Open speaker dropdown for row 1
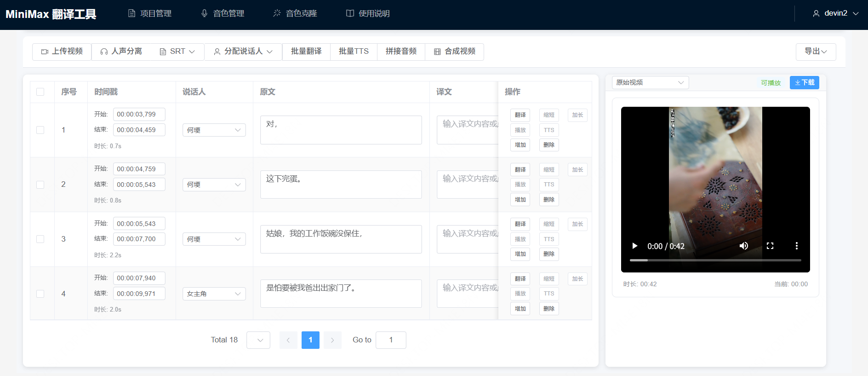 [x=214, y=130]
